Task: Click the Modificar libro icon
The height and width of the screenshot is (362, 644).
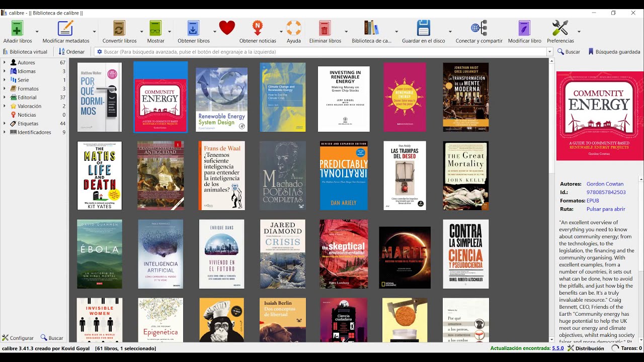Action: (525, 28)
